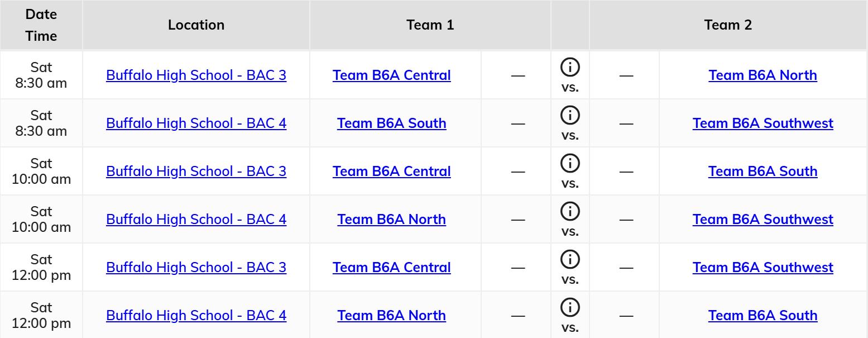Open Team B6A Southwest in second row
The height and width of the screenshot is (338, 868).
pyautogui.click(x=763, y=123)
